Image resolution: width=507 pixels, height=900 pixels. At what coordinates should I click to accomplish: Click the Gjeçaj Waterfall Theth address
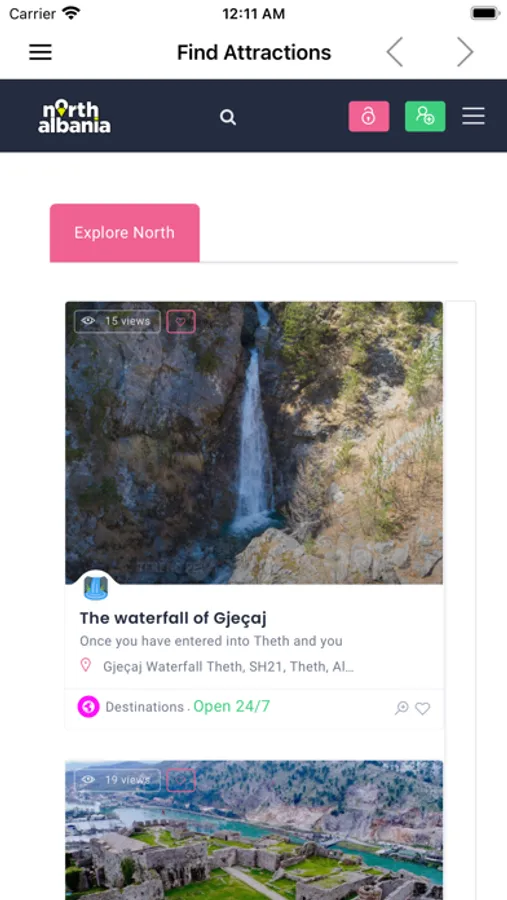coord(228,666)
